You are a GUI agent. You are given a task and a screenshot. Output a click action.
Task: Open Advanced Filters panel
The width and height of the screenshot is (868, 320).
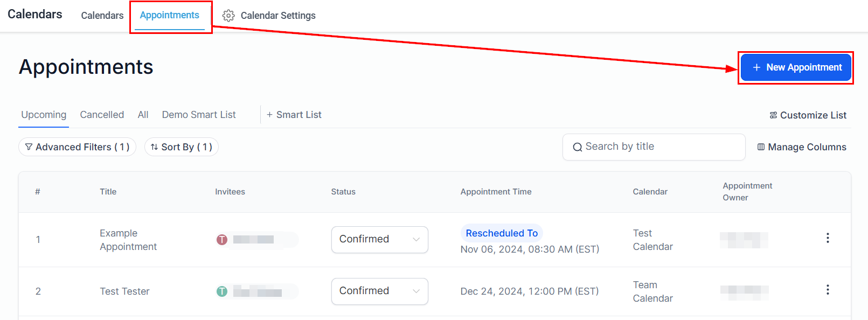pyautogui.click(x=77, y=147)
